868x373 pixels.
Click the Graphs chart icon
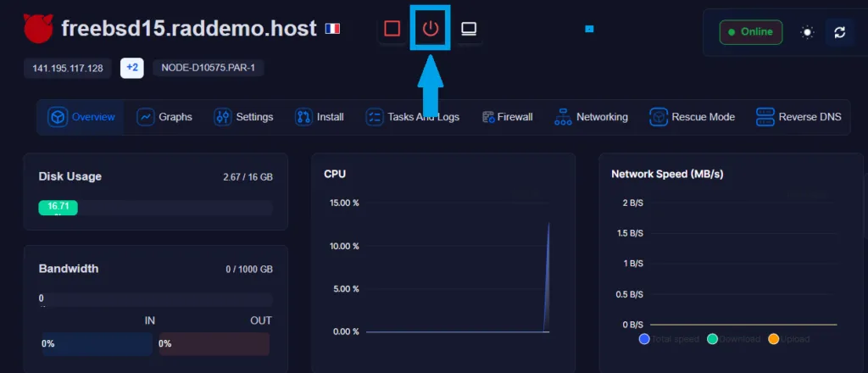pyautogui.click(x=146, y=117)
